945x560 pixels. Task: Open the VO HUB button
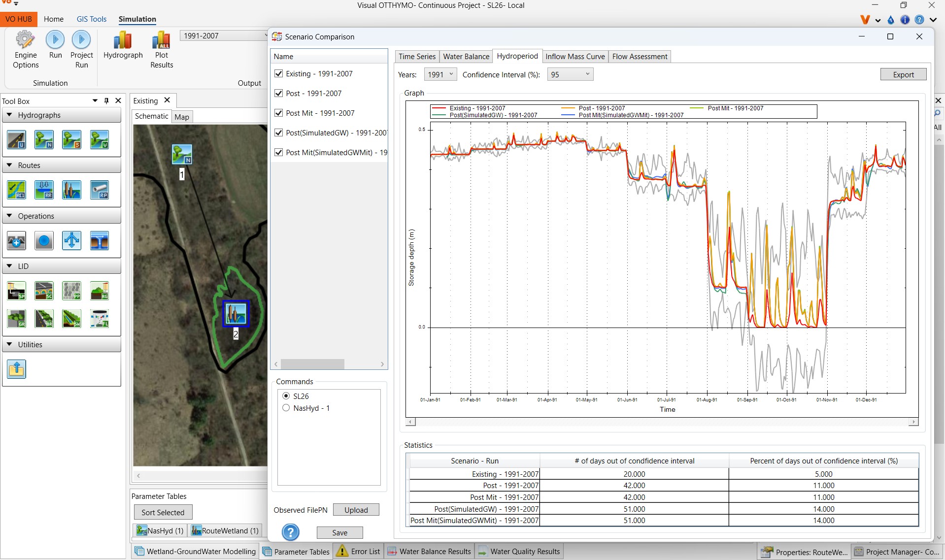tap(19, 19)
